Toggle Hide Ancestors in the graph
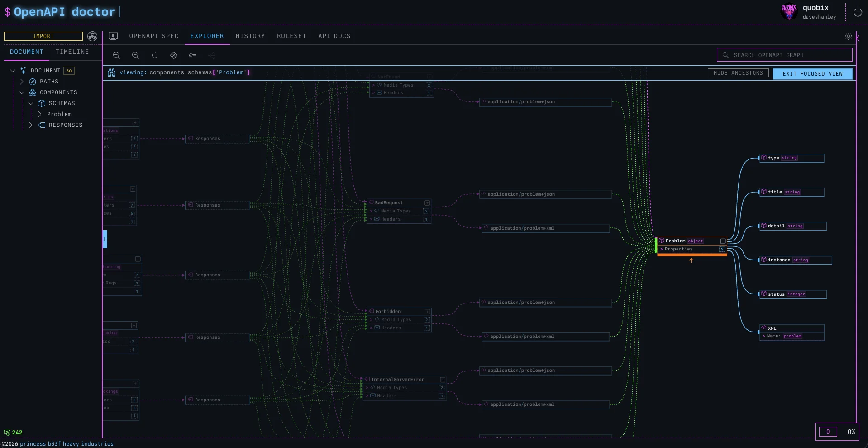Screen dimensions: 868x448 click(738, 73)
